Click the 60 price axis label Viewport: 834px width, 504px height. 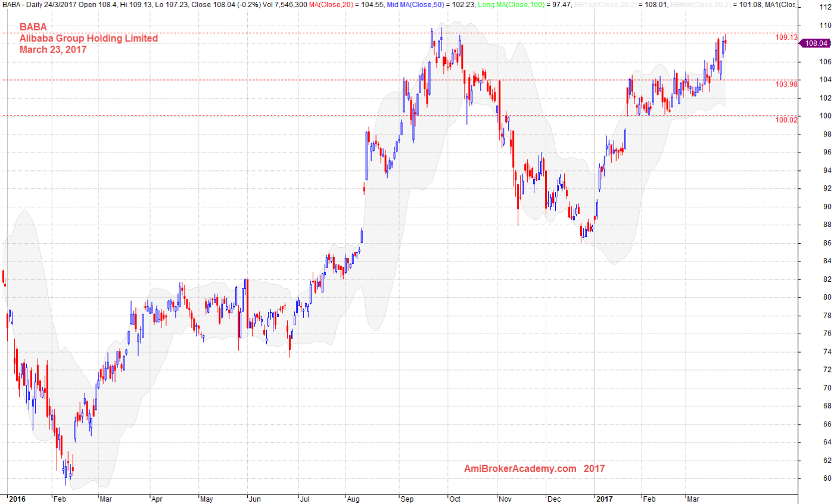pos(827,479)
